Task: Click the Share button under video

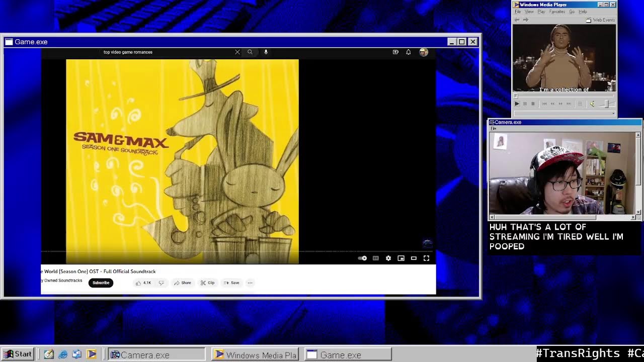Action: coord(183,283)
